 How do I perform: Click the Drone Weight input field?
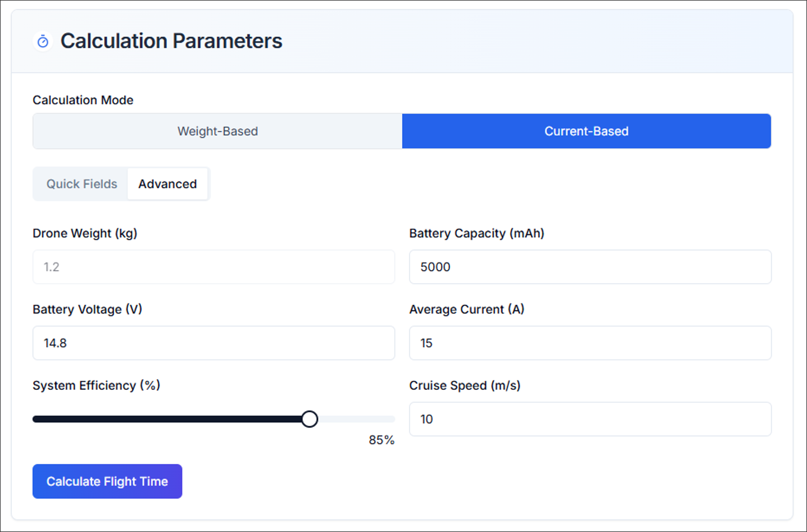coord(214,267)
